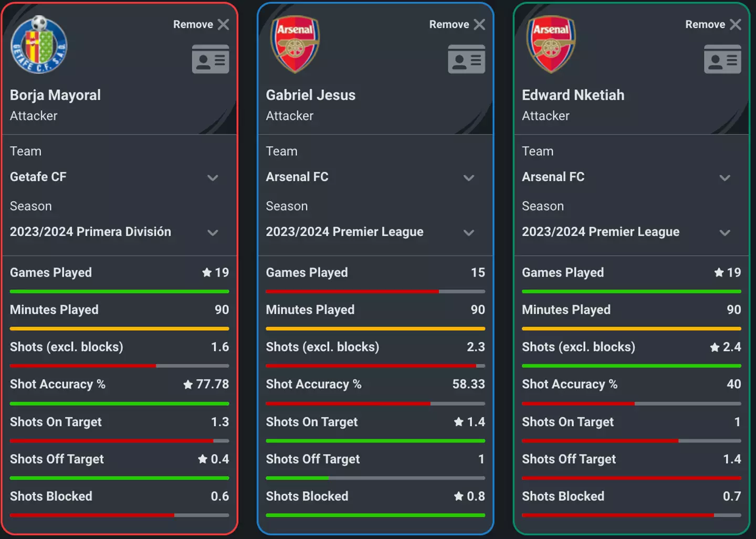Expand the Getafe CF team dropdown
Screen dimensions: 756x539
213,178
